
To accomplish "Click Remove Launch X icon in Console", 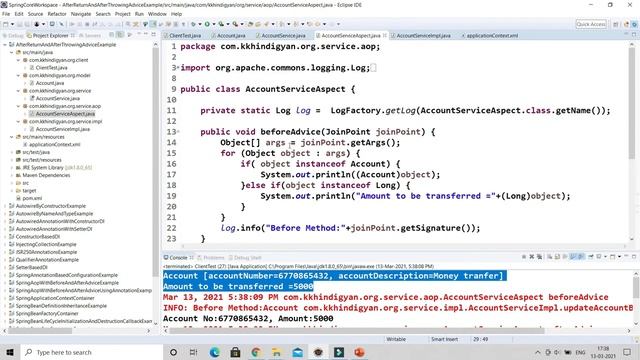I will (x=531, y=257).
